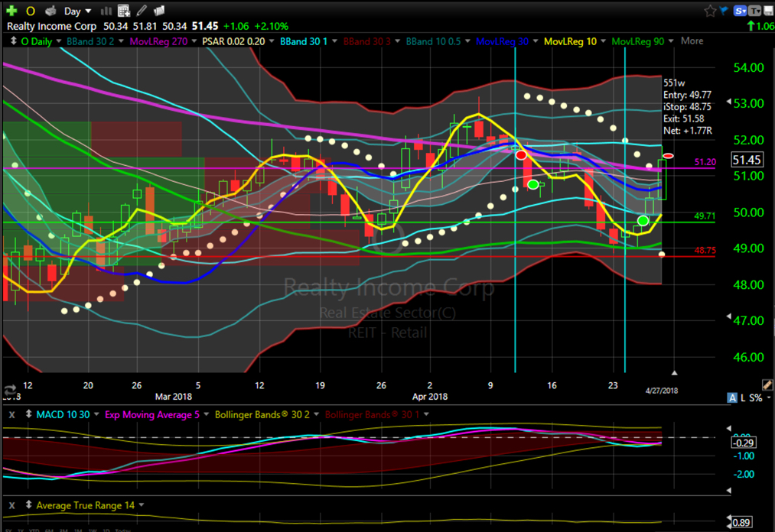Screen dimensions: 775x532
Task: Open MovLReg 270 dropdown arrow
Action: (194, 41)
